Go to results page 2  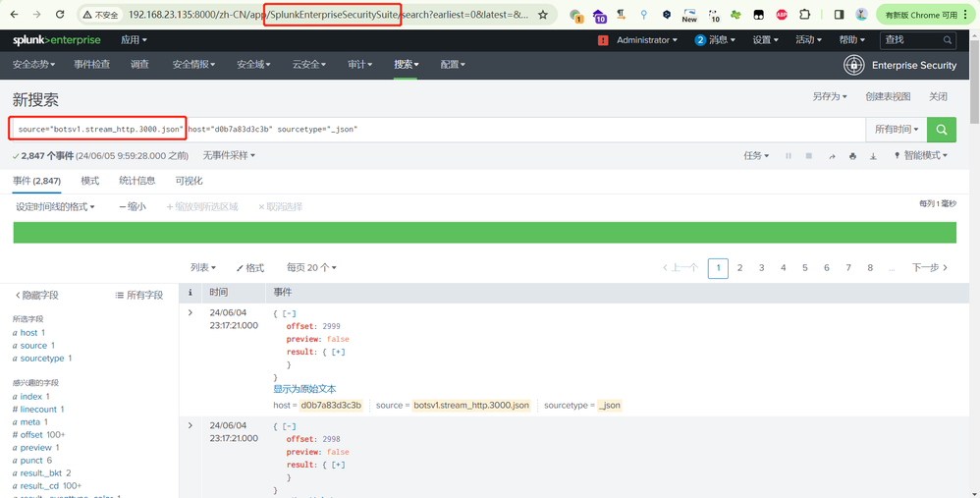pyautogui.click(x=740, y=268)
